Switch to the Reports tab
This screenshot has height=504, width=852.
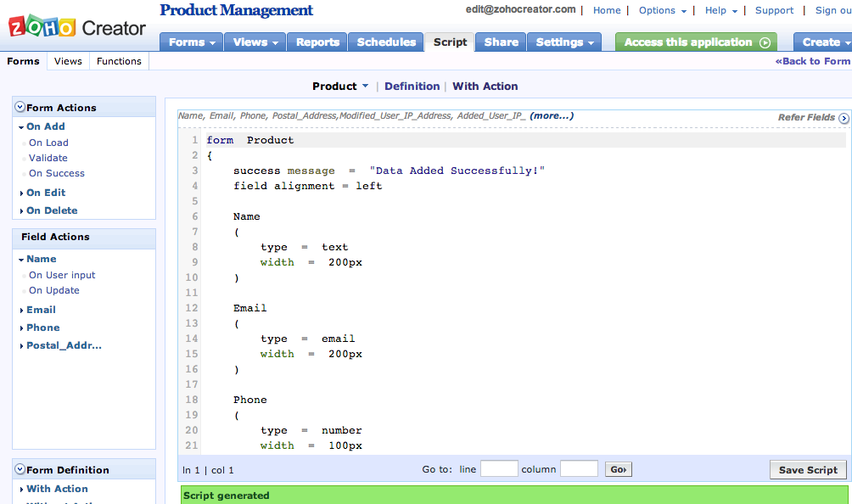[317, 42]
